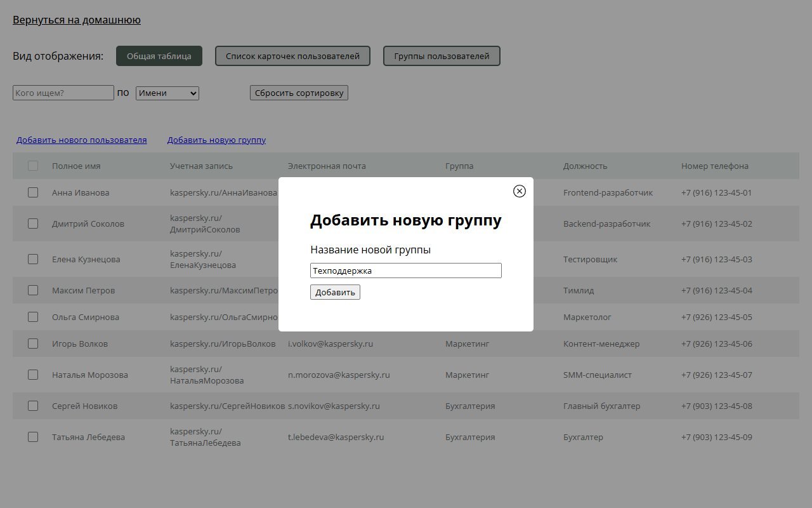The height and width of the screenshot is (508, 812).
Task: Click the Кого ищем? search field
Action: tap(63, 93)
